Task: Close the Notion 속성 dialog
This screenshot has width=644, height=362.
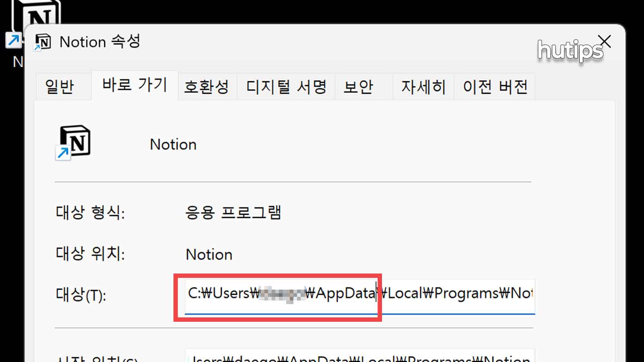Action: pyautogui.click(x=605, y=41)
